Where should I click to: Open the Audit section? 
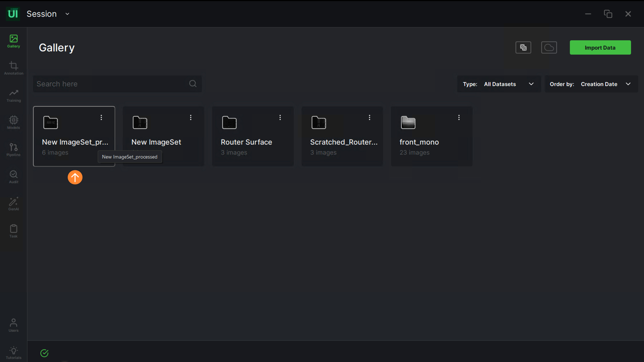[x=13, y=177]
